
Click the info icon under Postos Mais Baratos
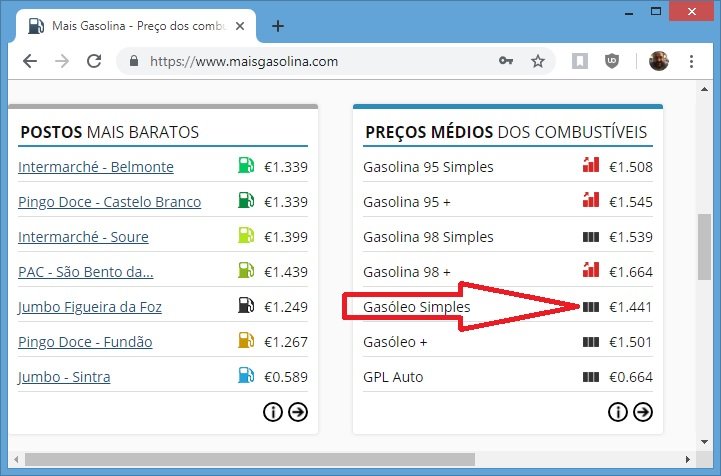[272, 411]
